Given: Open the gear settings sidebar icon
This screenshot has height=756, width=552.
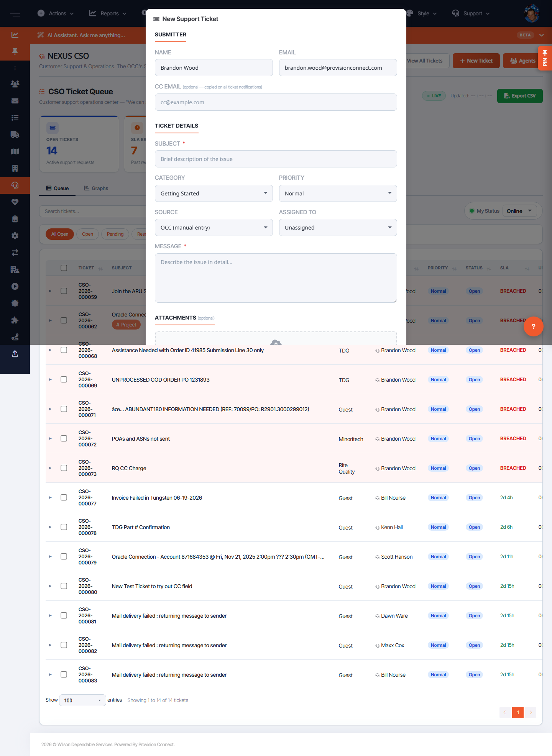Looking at the screenshot, I should tap(15, 236).
